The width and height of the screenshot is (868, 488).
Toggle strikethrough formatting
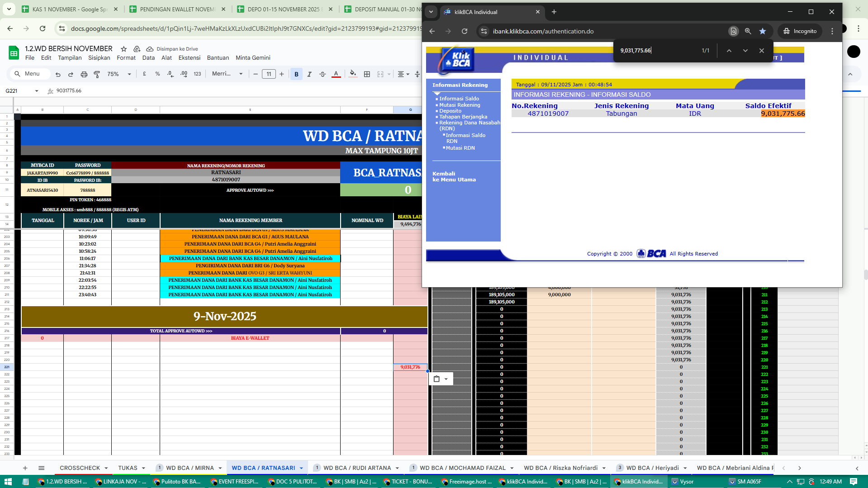click(x=323, y=74)
